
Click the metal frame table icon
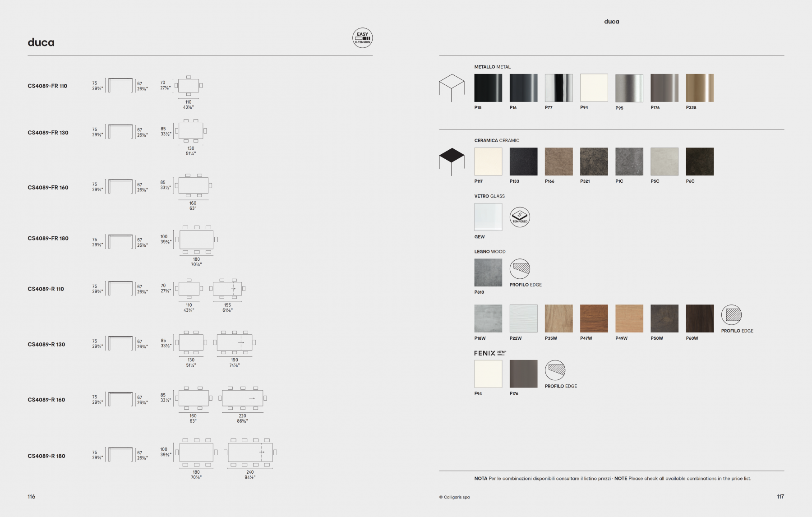pos(452,88)
